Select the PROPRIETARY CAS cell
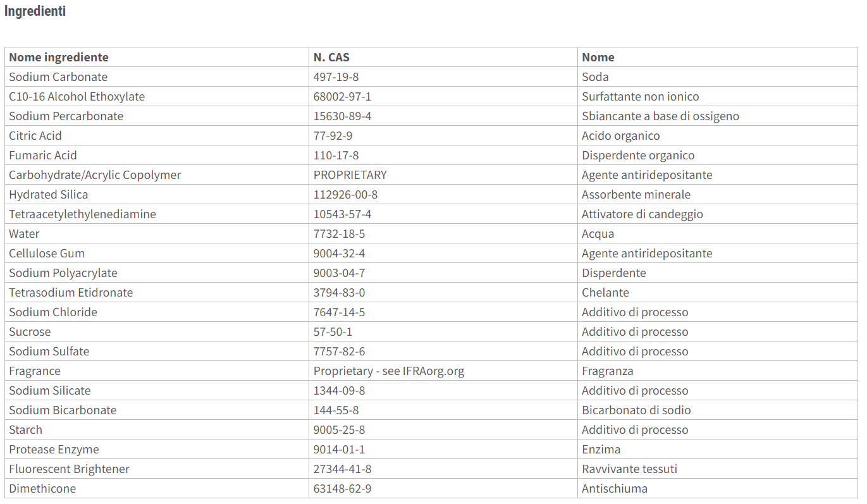Screen dimensions: 867x504 (x=443, y=175)
